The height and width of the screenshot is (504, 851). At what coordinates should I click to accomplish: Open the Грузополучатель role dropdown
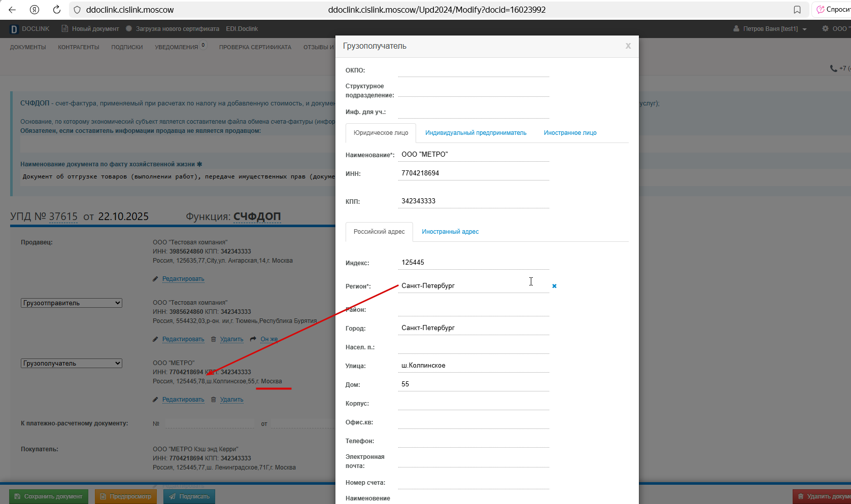[72, 364]
